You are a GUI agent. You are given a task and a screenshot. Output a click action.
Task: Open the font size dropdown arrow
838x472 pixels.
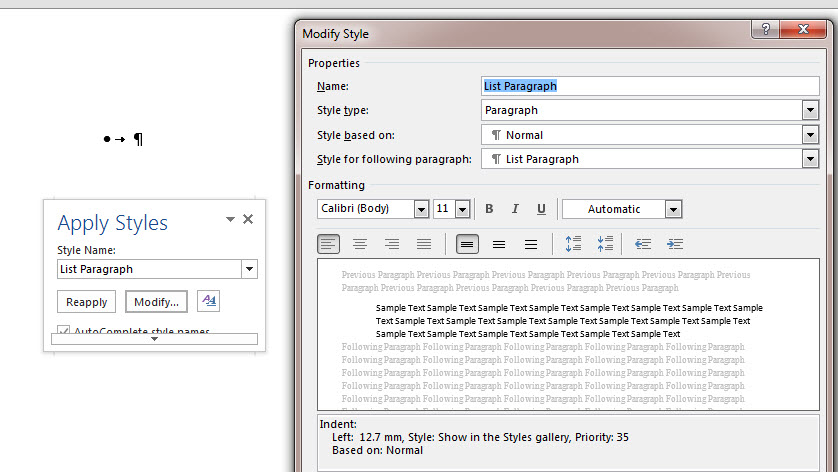[462, 209]
